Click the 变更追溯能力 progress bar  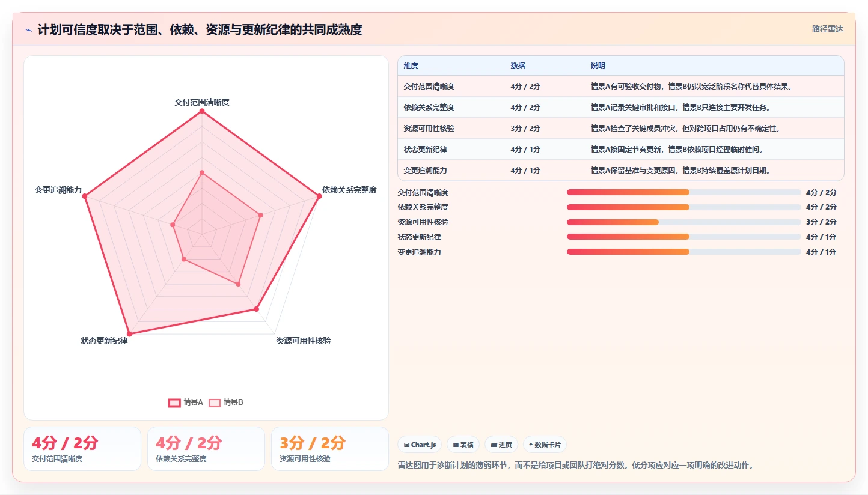tap(683, 252)
